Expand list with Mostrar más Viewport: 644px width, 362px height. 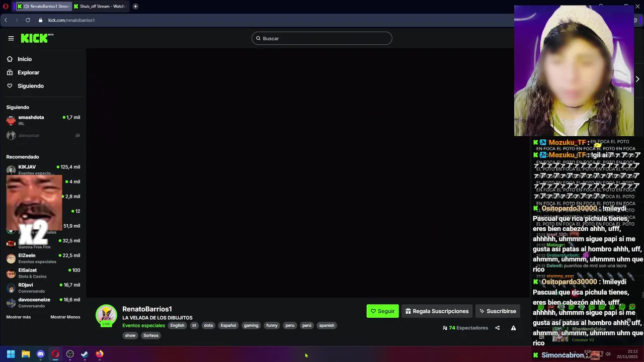pyautogui.click(x=19, y=317)
